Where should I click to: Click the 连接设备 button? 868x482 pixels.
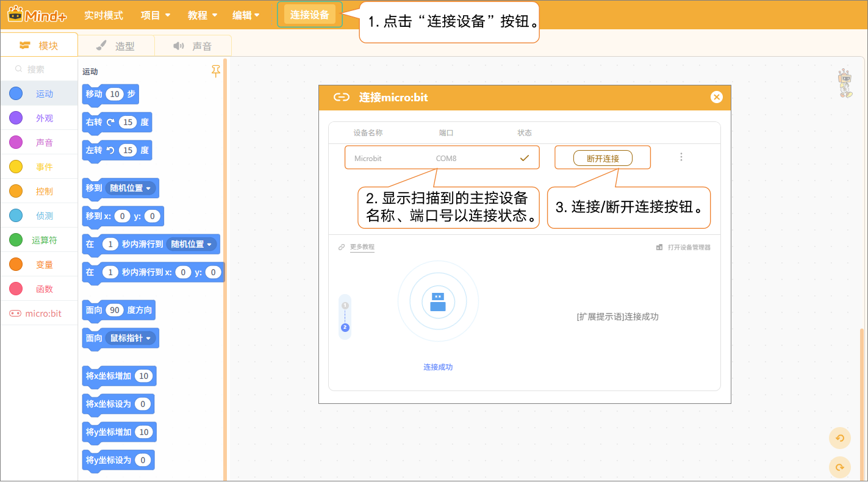pos(309,15)
